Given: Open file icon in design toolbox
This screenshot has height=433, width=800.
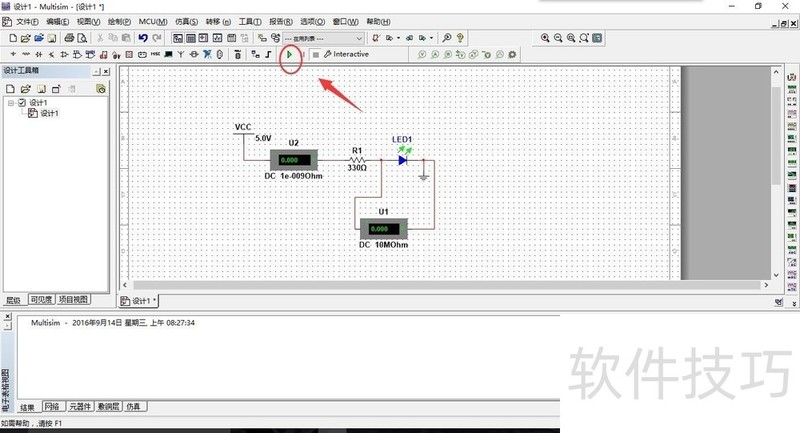Looking at the screenshot, I should (26, 89).
